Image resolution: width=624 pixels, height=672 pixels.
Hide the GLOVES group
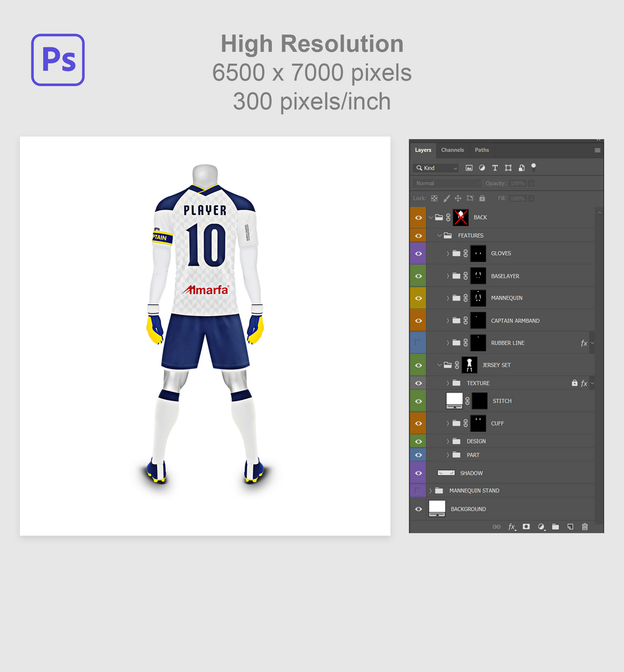point(418,254)
